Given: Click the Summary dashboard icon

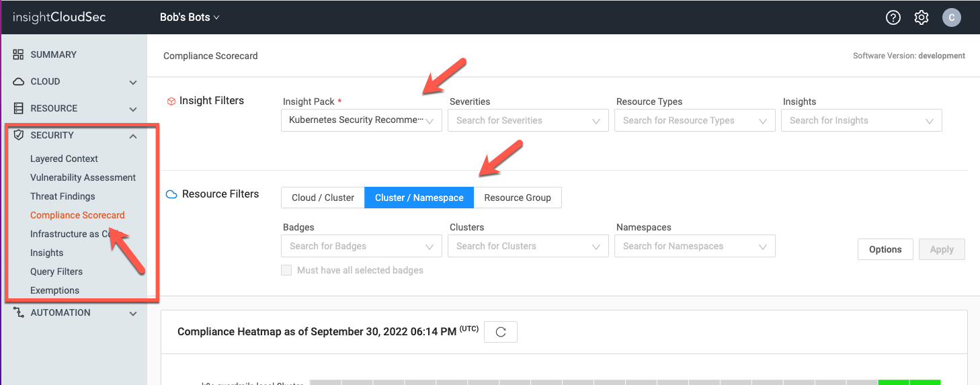Looking at the screenshot, I should (19, 54).
